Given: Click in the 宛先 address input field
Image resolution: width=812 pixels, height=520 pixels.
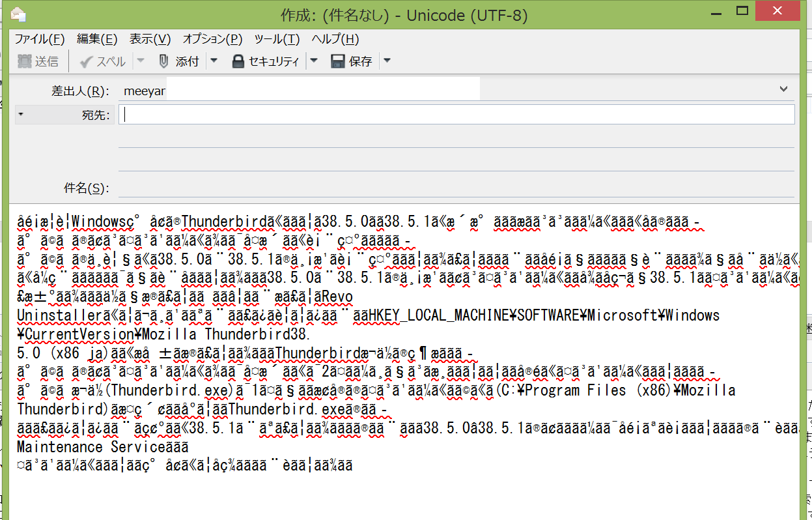Looking at the screenshot, I should (x=456, y=115).
